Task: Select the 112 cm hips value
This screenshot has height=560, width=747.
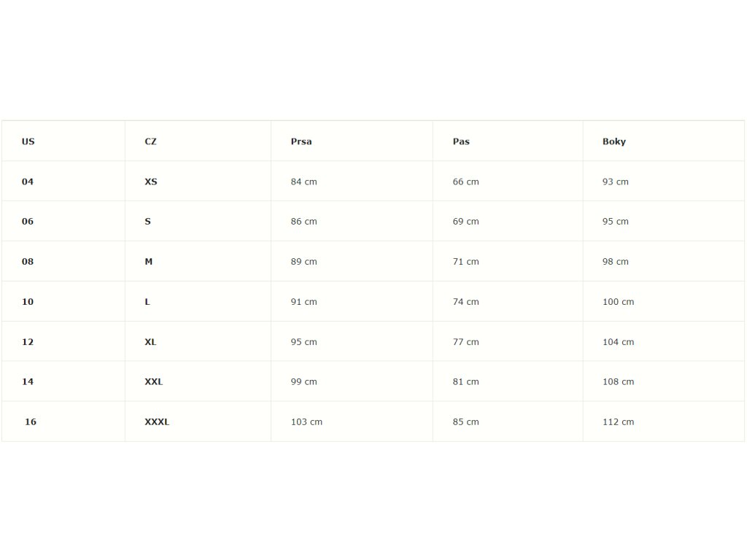Action: 618,421
